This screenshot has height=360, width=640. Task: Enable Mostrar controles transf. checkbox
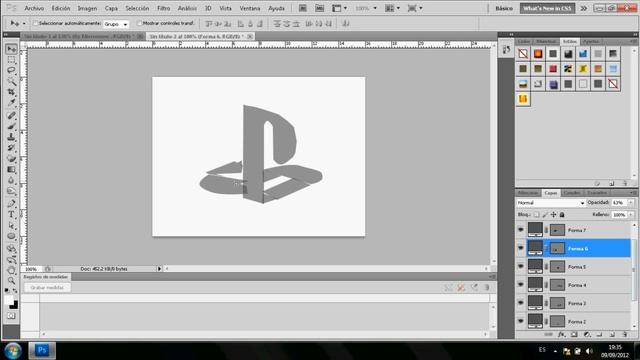(x=140, y=24)
